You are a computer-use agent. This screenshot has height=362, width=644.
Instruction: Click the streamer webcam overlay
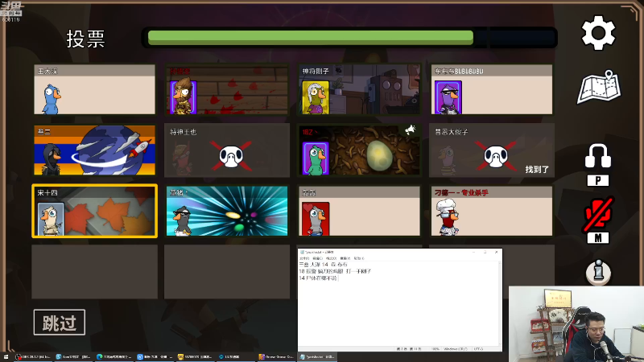pyautogui.click(x=576, y=324)
